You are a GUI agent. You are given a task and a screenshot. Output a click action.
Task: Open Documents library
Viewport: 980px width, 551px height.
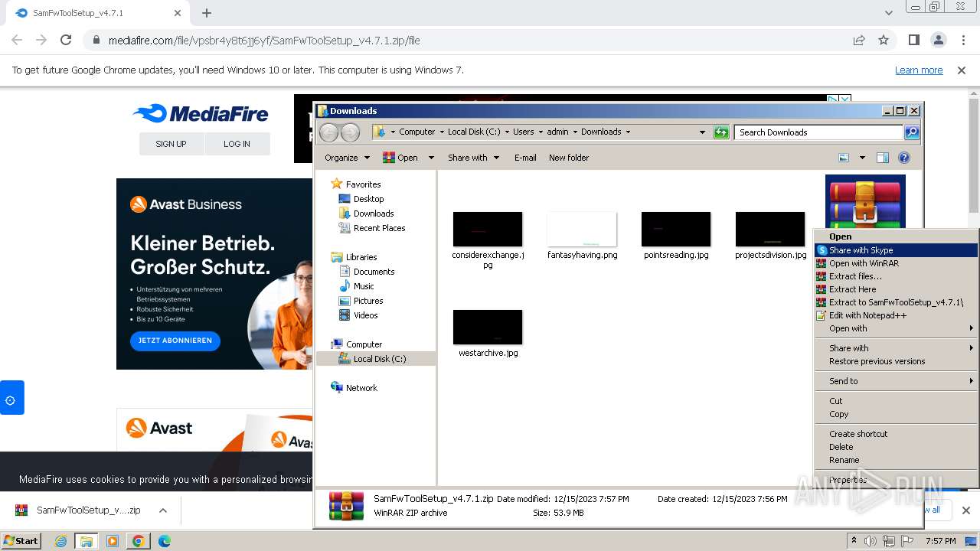coord(374,272)
